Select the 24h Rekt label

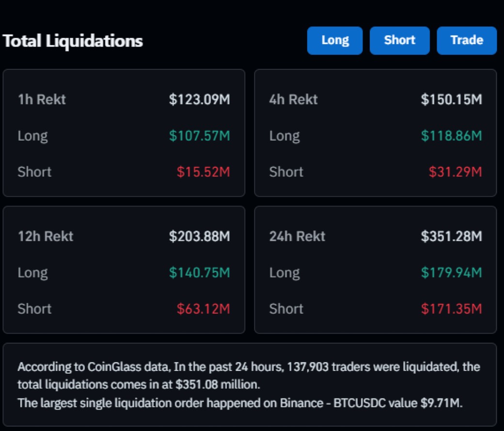point(298,237)
